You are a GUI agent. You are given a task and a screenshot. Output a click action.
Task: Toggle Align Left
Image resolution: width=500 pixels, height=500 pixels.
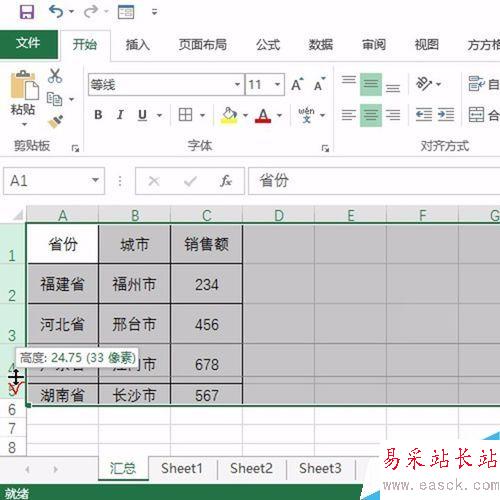(349, 115)
